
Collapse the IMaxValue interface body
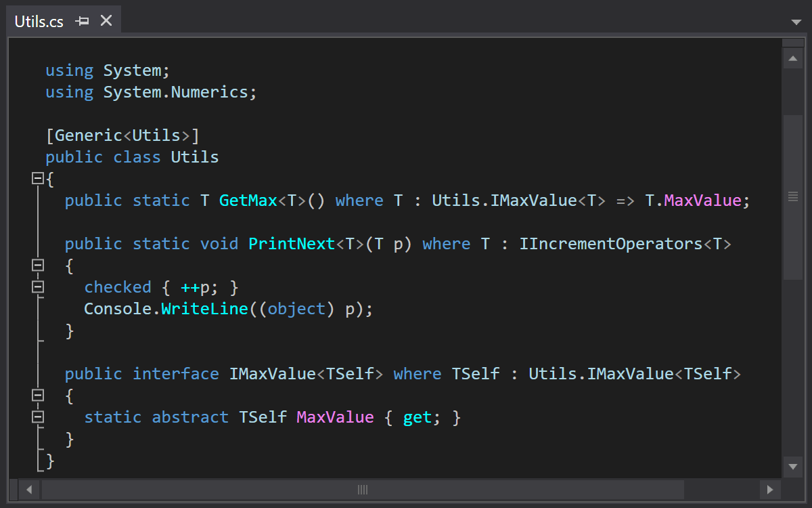pos(38,396)
